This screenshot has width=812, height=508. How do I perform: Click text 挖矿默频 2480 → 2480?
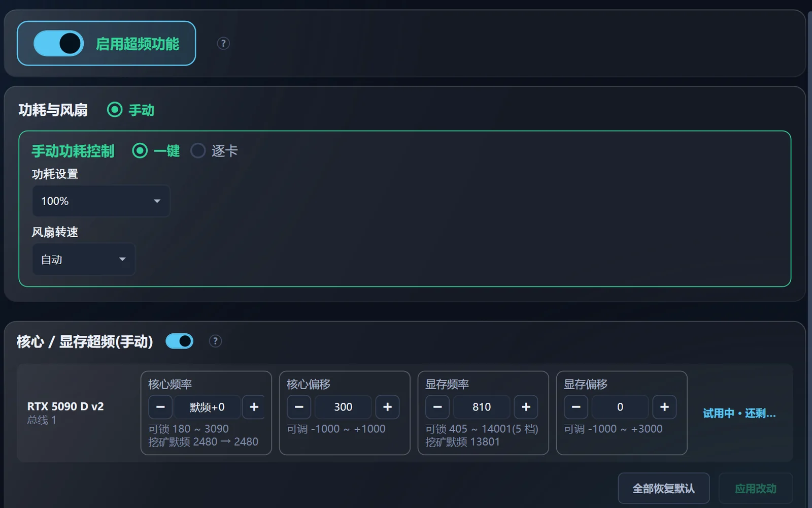click(203, 442)
